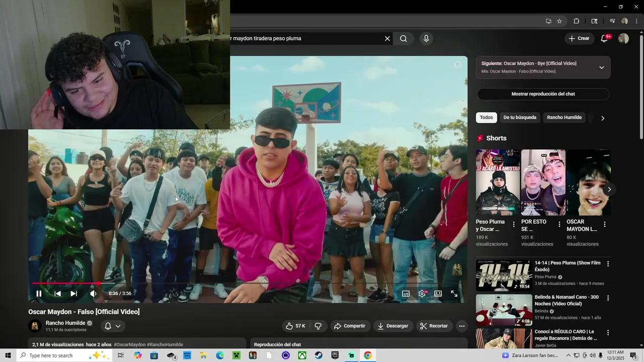Open options menu for 14-14 Peso Pluma video

pyautogui.click(x=608, y=264)
